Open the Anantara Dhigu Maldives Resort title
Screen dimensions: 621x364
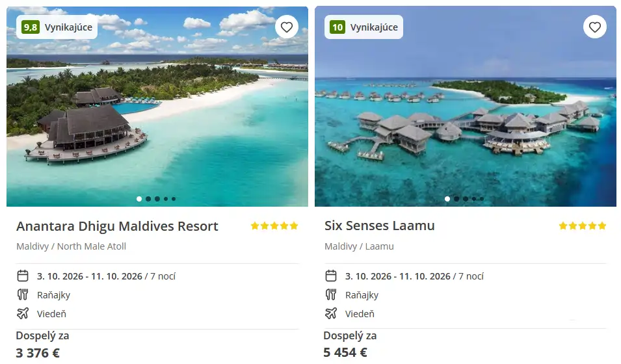click(117, 226)
